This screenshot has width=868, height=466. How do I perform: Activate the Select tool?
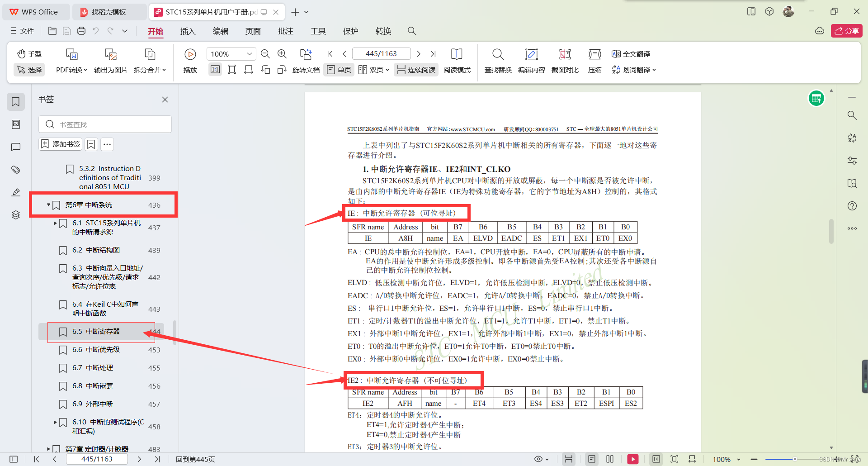pos(29,70)
